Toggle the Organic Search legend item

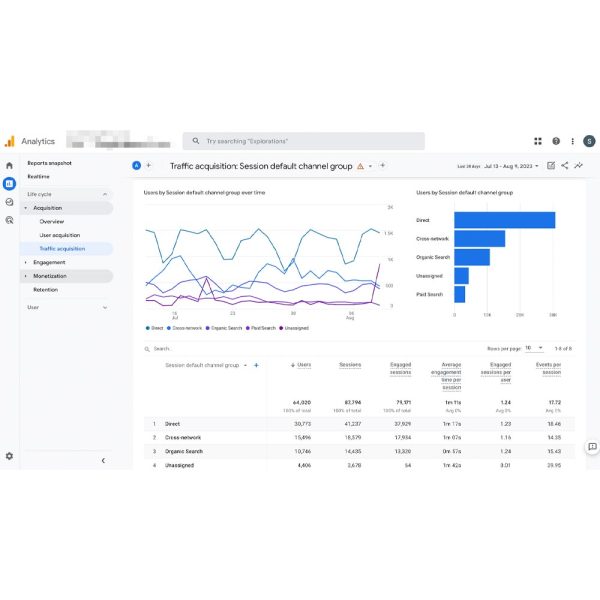tap(225, 328)
